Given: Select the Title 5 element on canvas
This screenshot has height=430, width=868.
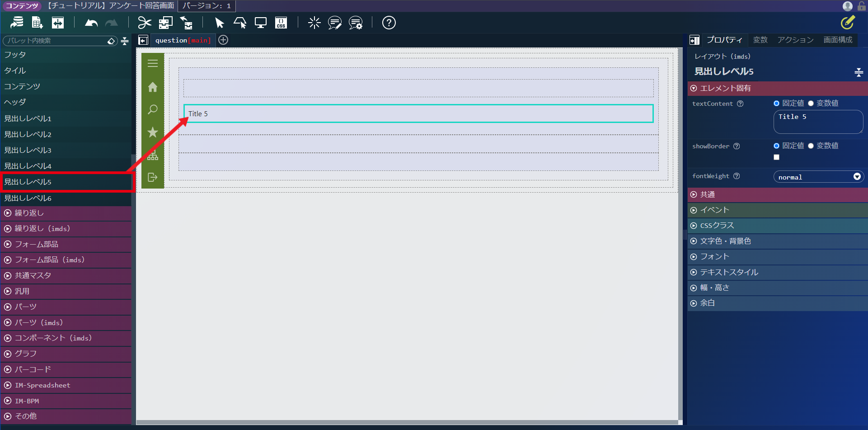Looking at the screenshot, I should [x=418, y=113].
